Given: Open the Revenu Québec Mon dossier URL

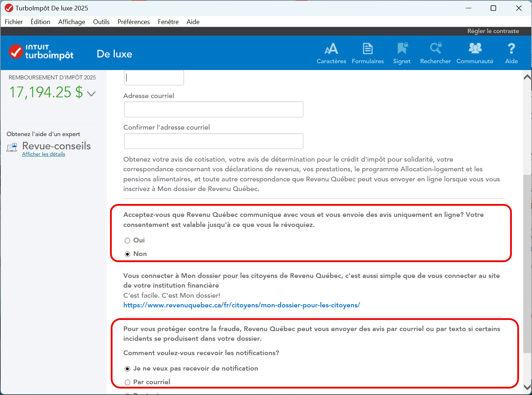Looking at the screenshot, I should [242, 305].
